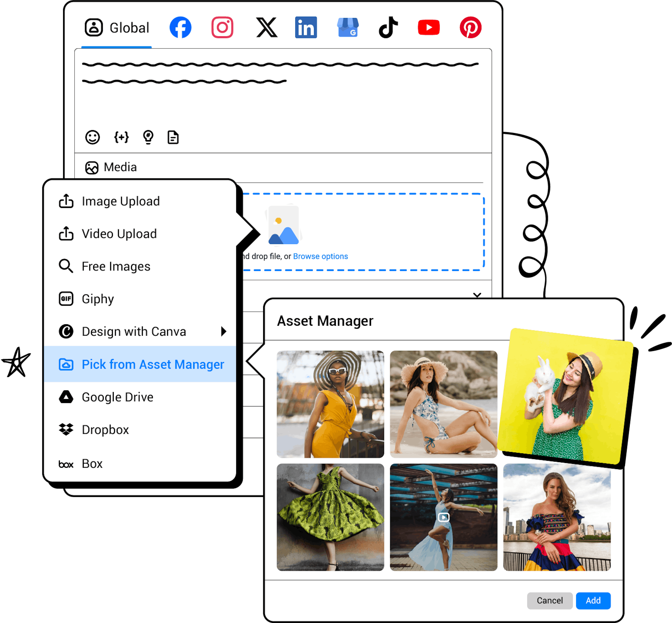Choose Video Upload from menu
672x623 pixels.
coord(140,234)
